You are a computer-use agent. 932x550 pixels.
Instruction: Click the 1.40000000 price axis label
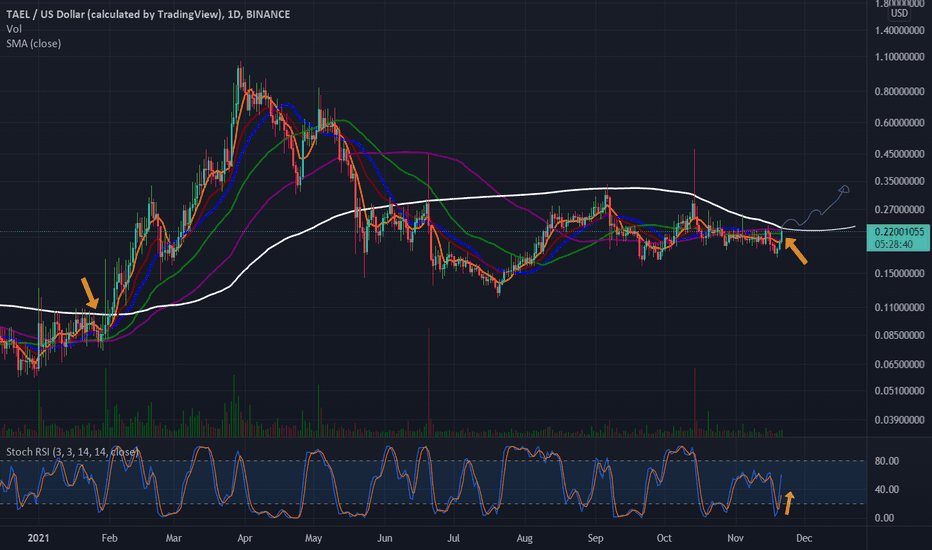point(899,30)
